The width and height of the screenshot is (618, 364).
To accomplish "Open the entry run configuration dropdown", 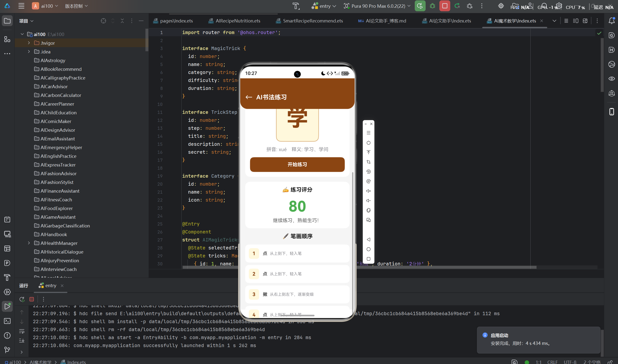I will click(x=324, y=6).
